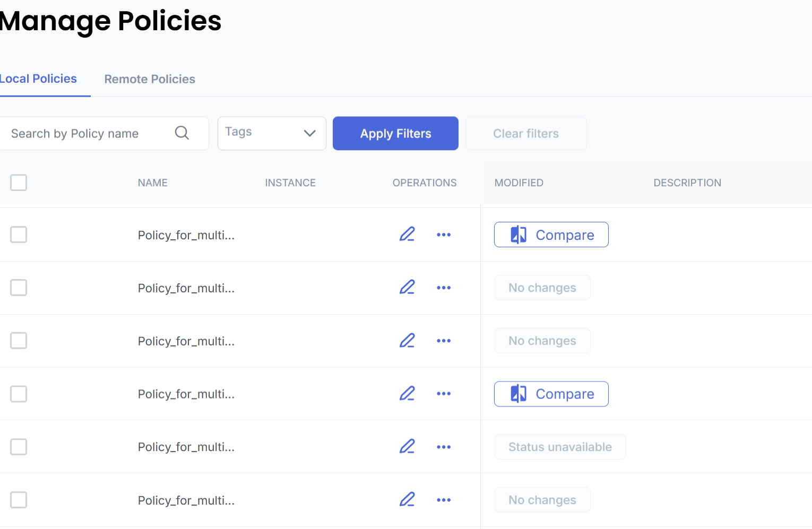This screenshot has height=529, width=812.
Task: Edit the fifth policy with Status unavailable
Action: [407, 446]
